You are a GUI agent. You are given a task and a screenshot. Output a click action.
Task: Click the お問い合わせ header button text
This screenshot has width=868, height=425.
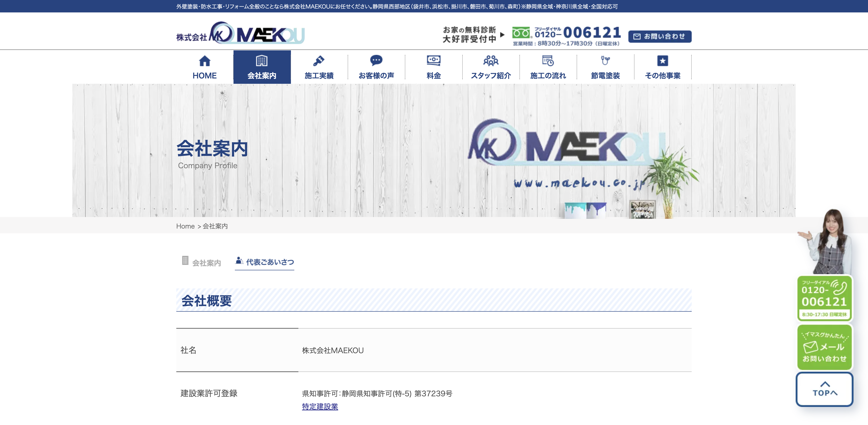(665, 36)
